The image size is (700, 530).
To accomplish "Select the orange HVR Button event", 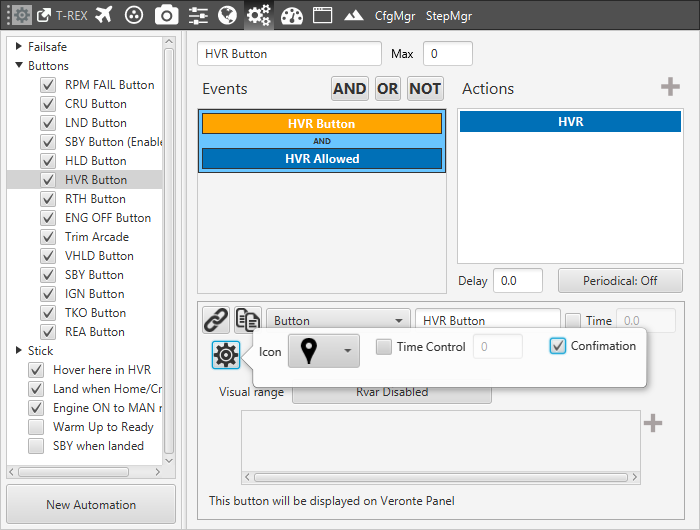I will [x=322, y=124].
